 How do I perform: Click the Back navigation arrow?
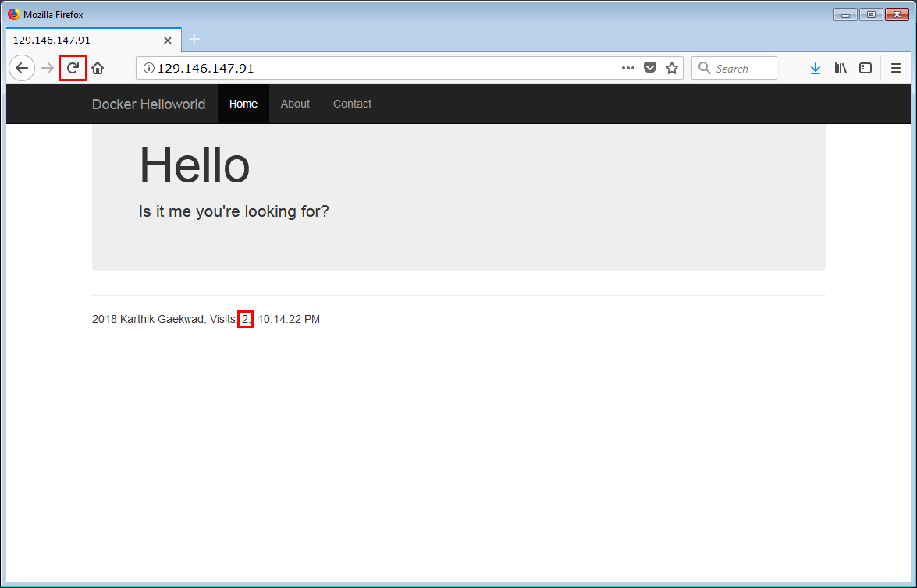[22, 68]
